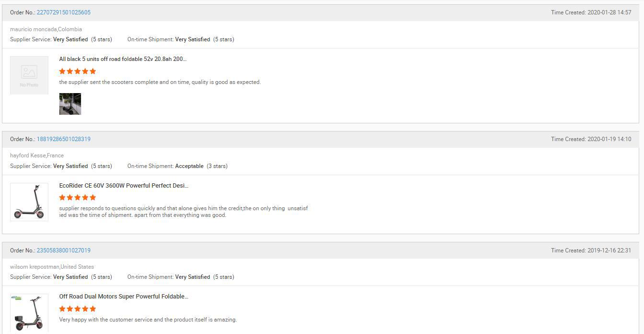Open product title All black 5 units off road
Screen dimensions: 644x334
123,59
